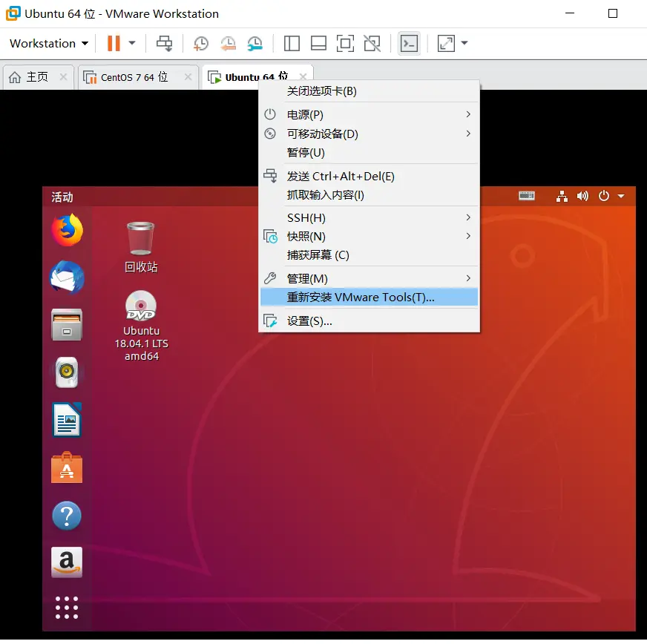Click the 活动 activities button

[x=62, y=197]
